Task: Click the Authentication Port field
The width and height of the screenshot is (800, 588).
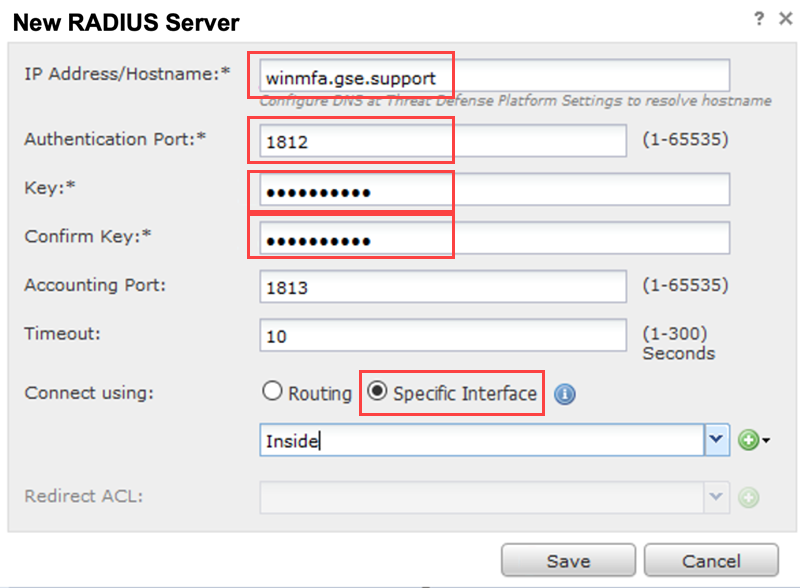Action: click(442, 142)
